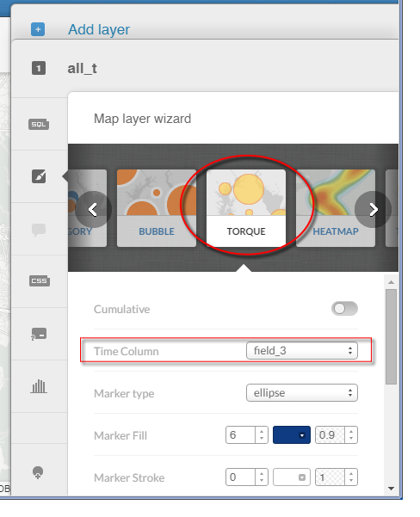Decrease Marker Fill size with down arrow
Screen dimensions: 420x517
tap(262, 439)
